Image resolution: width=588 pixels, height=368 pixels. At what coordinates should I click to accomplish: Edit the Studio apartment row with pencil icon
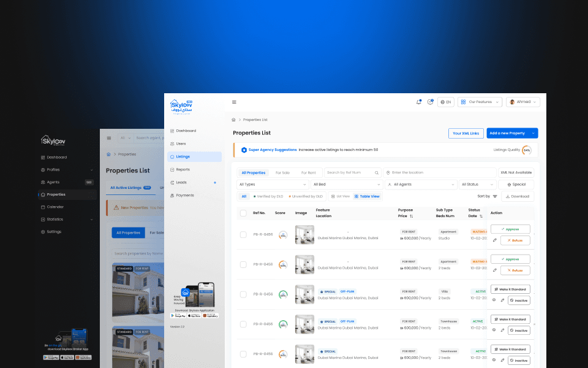pos(495,240)
